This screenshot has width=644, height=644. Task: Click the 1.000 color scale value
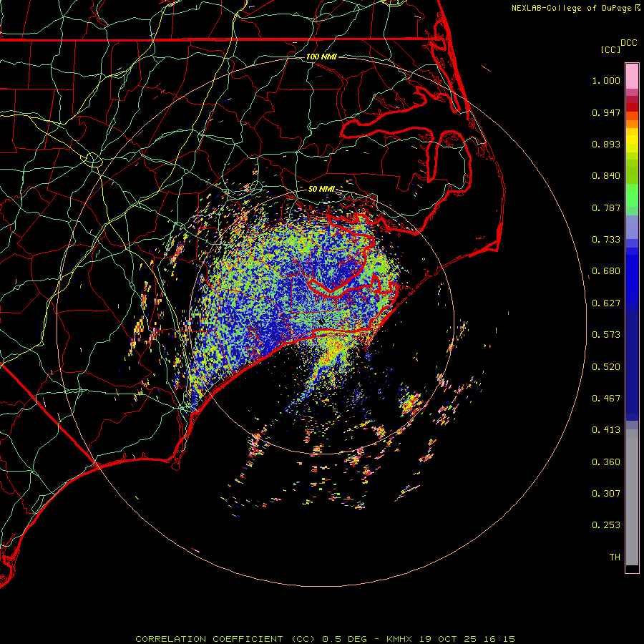[606, 80]
